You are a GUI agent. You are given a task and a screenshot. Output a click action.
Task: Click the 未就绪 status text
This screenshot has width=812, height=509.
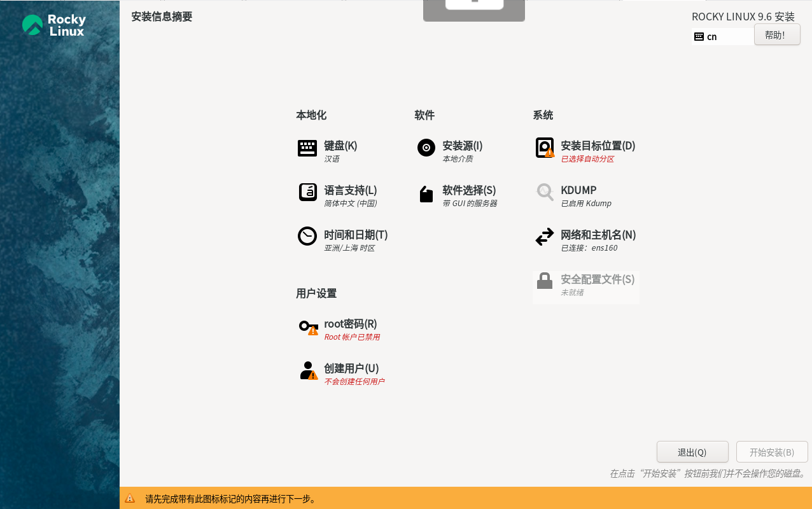(x=572, y=293)
